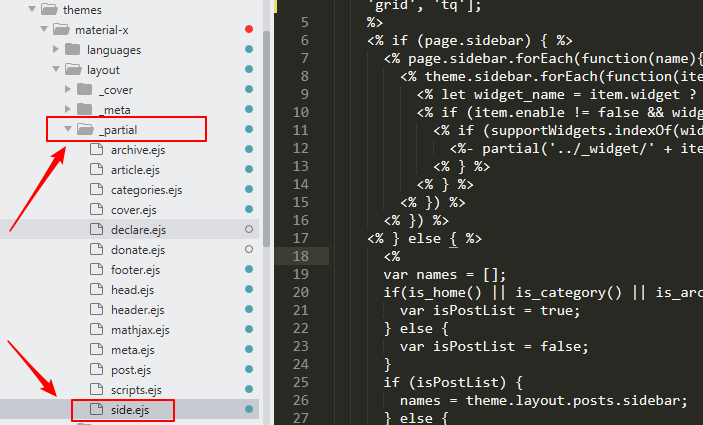Expand the _meta folder arrow

[68, 109]
